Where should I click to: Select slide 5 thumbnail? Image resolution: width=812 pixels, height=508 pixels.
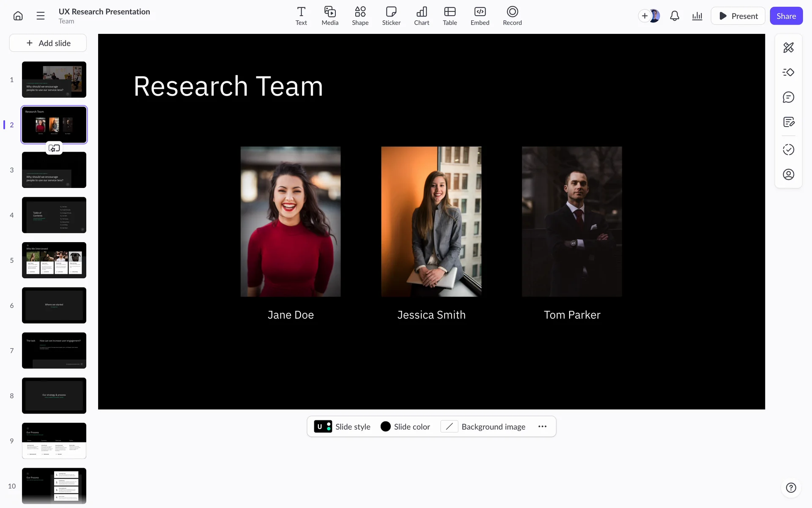click(x=54, y=260)
